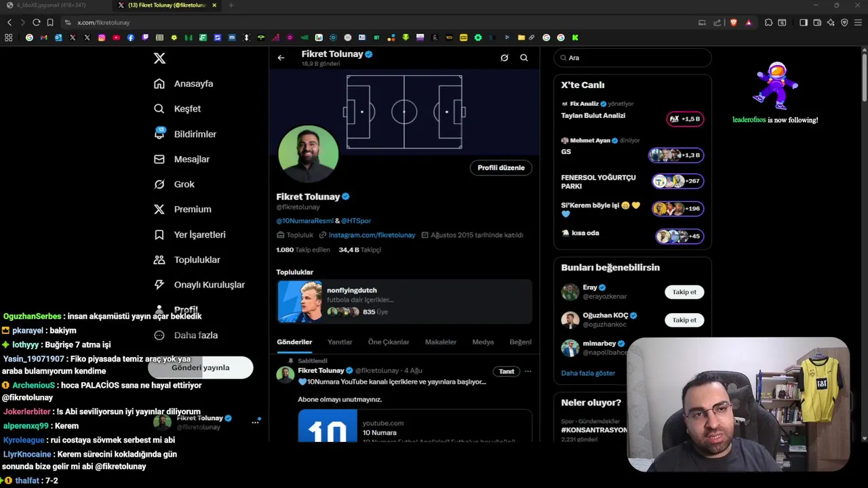Image resolution: width=868 pixels, height=488 pixels.
Task: Open the Google bookmark in bookmarks bar
Action: pos(29,37)
